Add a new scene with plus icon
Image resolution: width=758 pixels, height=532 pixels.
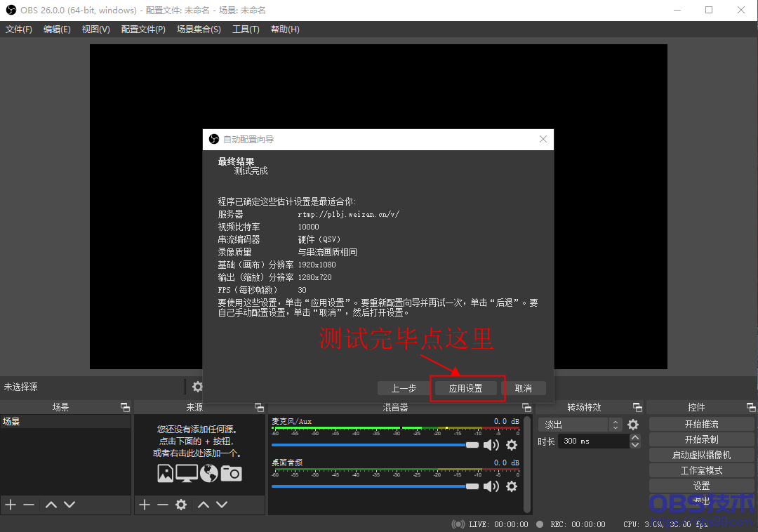11,505
